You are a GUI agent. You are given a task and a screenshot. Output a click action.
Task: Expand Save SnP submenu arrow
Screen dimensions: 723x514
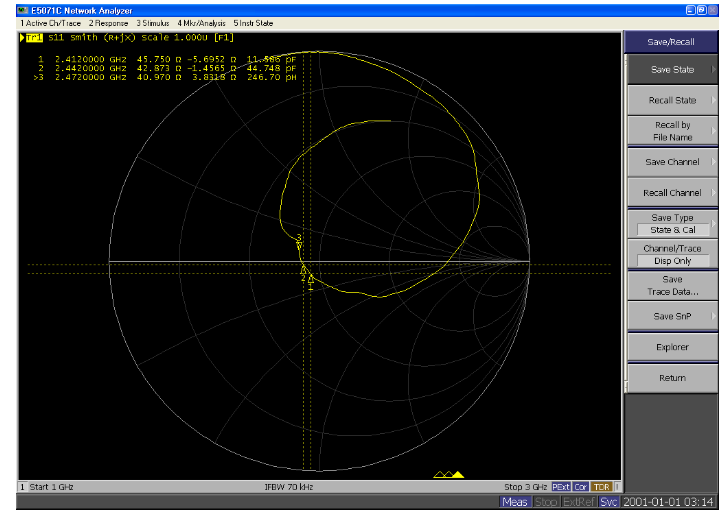click(x=713, y=316)
